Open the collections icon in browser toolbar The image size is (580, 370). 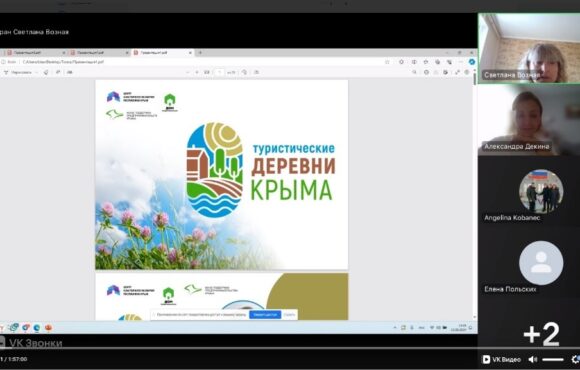[x=438, y=62]
